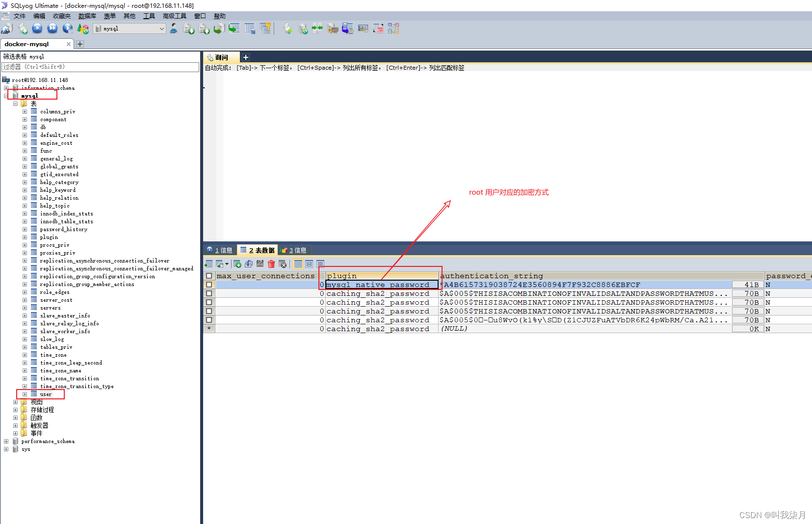Viewport: 812px width, 524px height.
Task: Click the red delete rows trash icon
Action: pyautogui.click(x=271, y=264)
